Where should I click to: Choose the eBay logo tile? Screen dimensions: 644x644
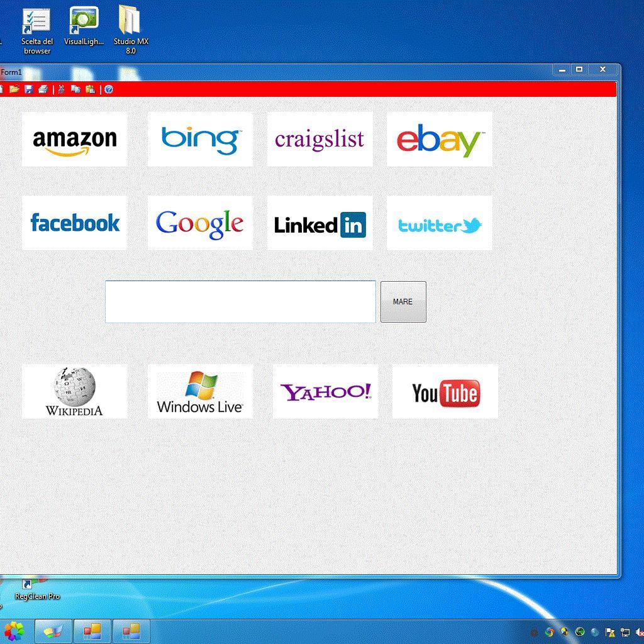coord(440,139)
